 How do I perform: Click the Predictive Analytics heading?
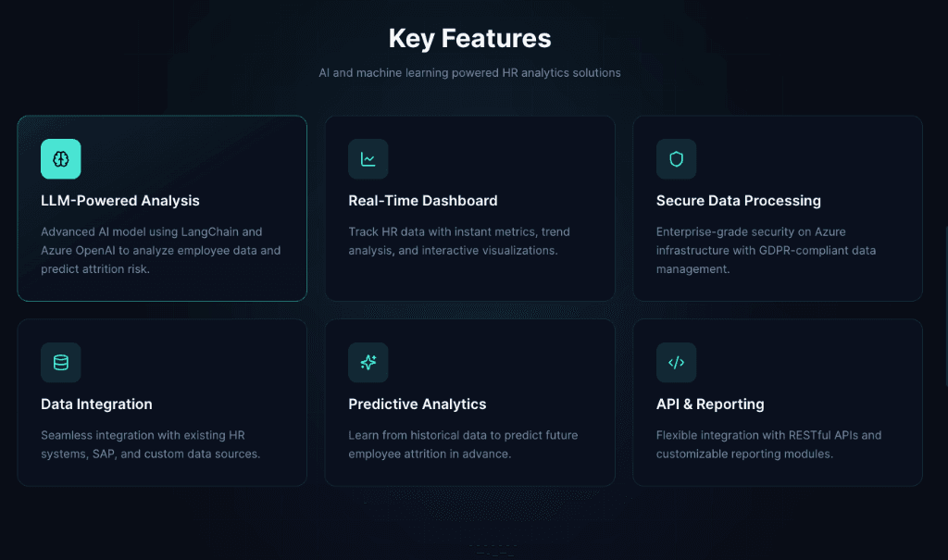click(418, 404)
